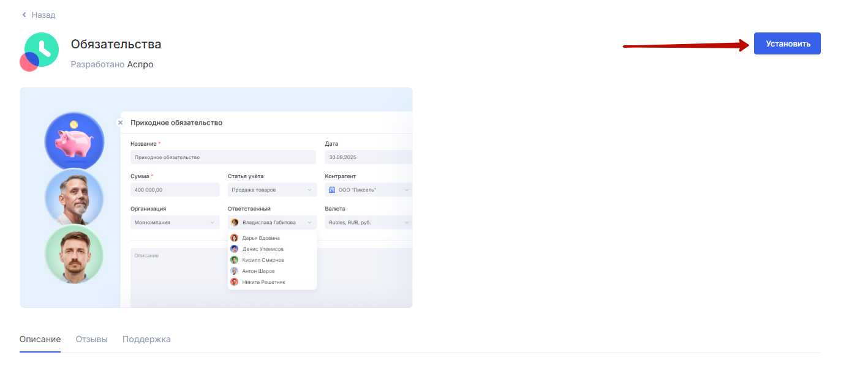The image size is (868, 366).
Task: Open the Ответственный dropdown
Action: click(271, 222)
